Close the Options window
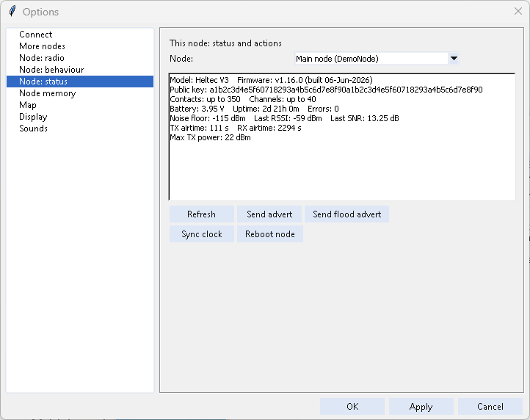 click(x=518, y=11)
